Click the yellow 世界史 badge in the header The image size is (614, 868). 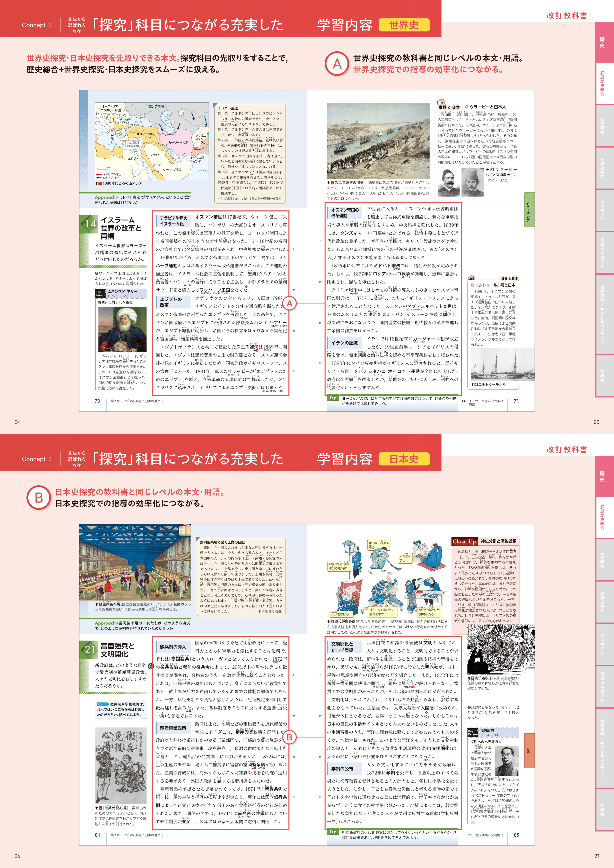(404, 25)
